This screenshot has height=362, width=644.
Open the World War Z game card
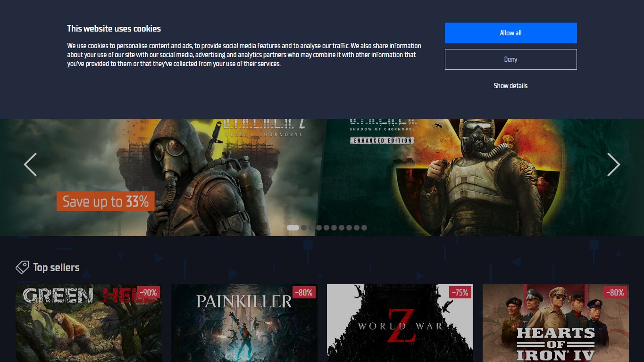click(400, 323)
